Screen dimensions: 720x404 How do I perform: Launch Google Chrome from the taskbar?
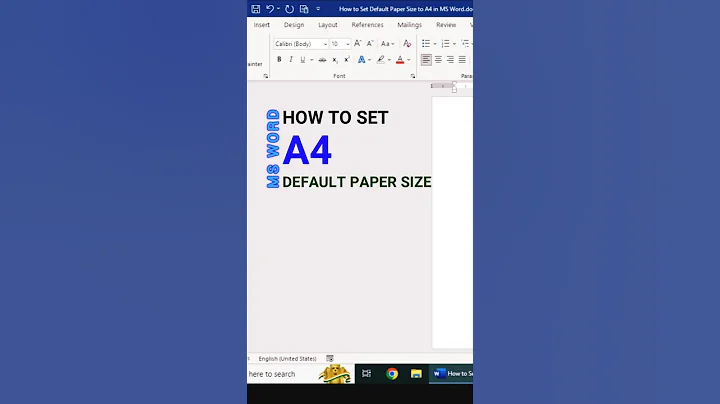pyautogui.click(x=392, y=374)
